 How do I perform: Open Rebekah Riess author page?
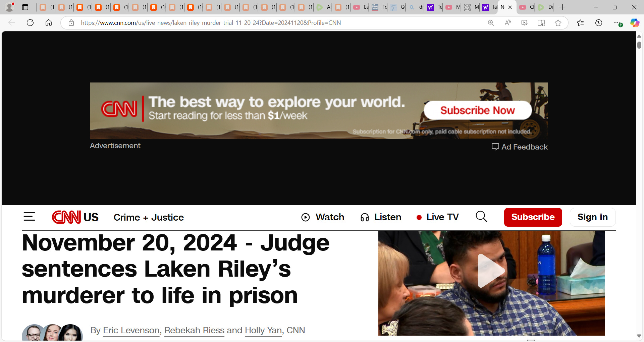[x=194, y=330]
